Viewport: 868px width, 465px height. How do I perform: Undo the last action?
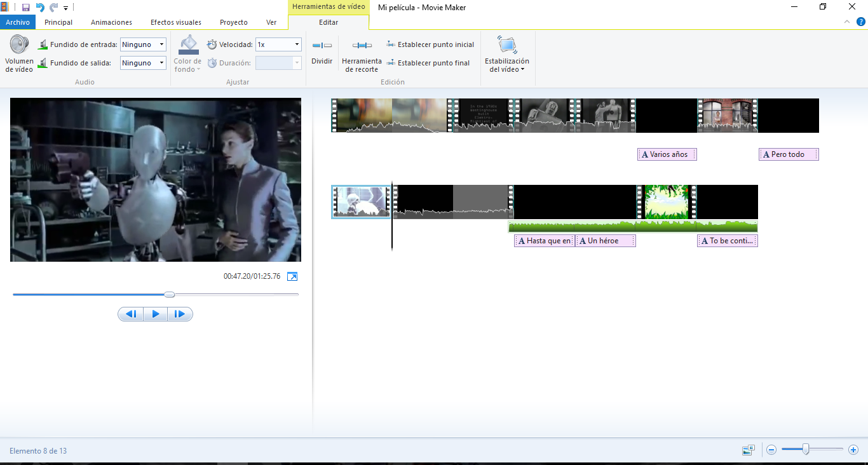click(40, 7)
